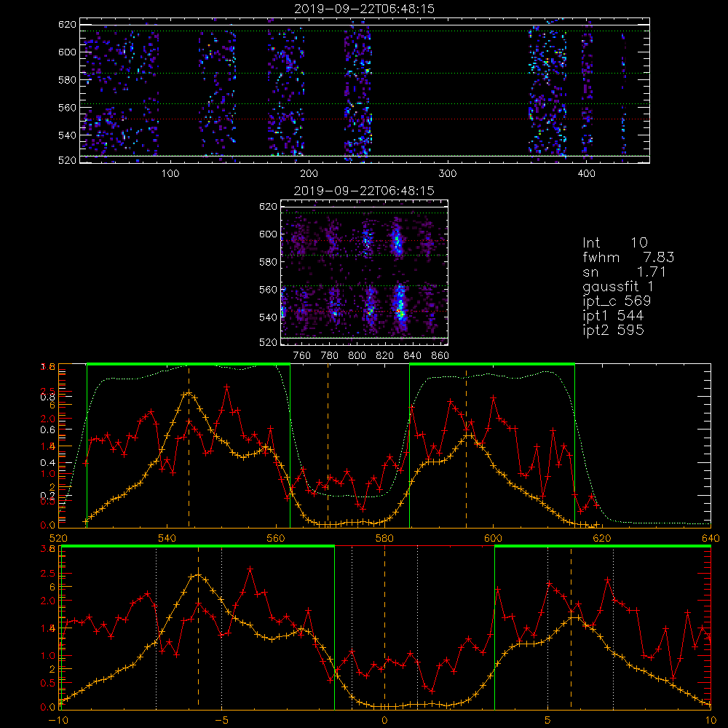Click the brightest spot in the middle image plot

(398, 311)
